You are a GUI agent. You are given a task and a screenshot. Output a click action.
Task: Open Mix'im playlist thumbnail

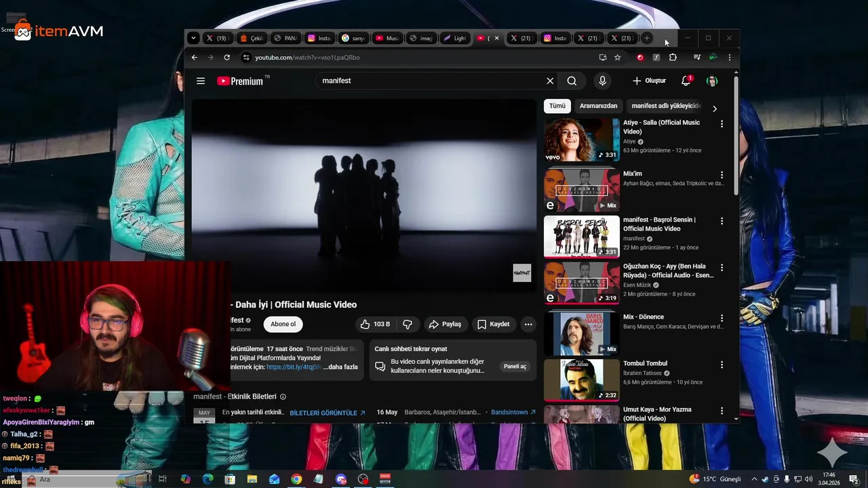pyautogui.click(x=582, y=190)
